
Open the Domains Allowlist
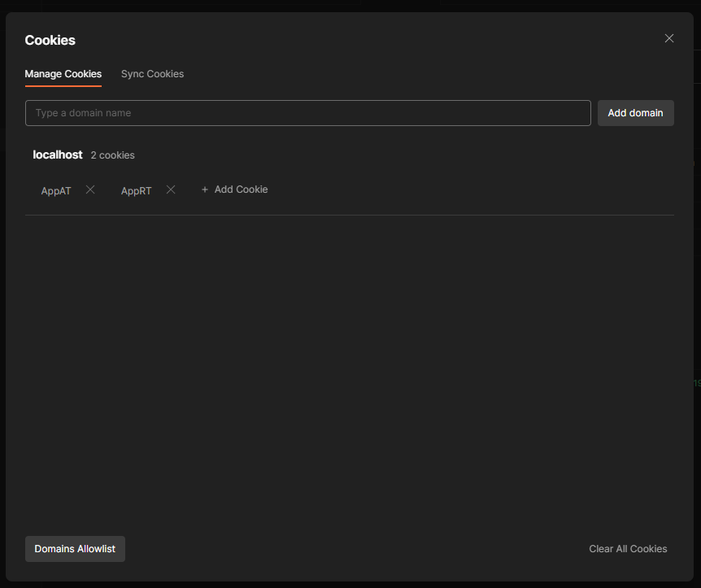(75, 549)
